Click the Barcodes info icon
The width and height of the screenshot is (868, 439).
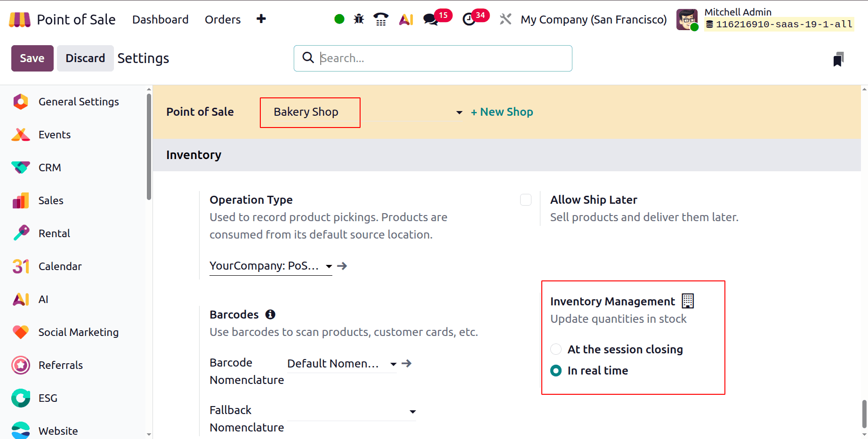(270, 314)
